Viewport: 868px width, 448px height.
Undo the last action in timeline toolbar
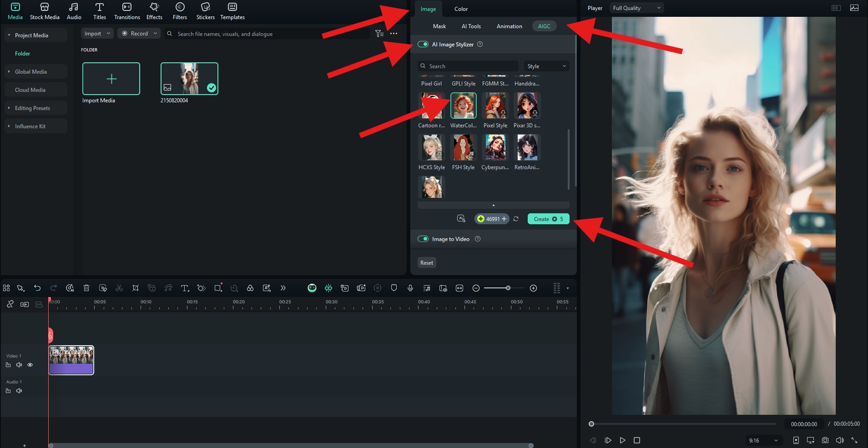[37, 288]
